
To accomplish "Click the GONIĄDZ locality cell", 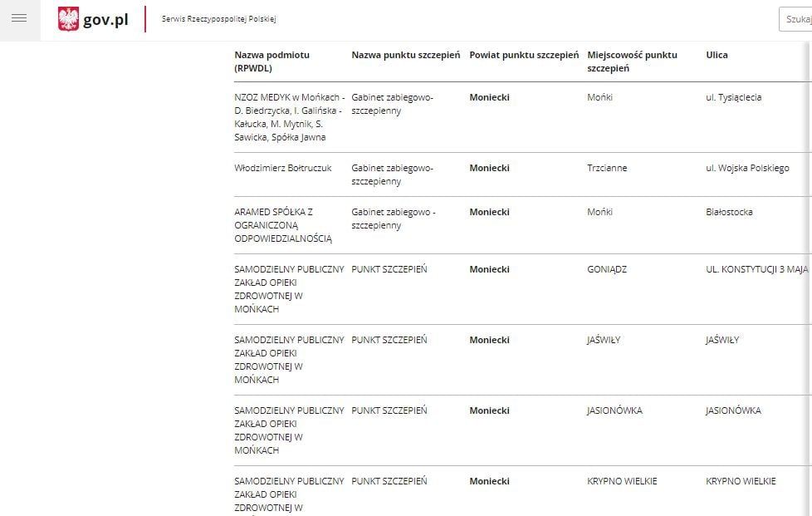I will [x=607, y=269].
